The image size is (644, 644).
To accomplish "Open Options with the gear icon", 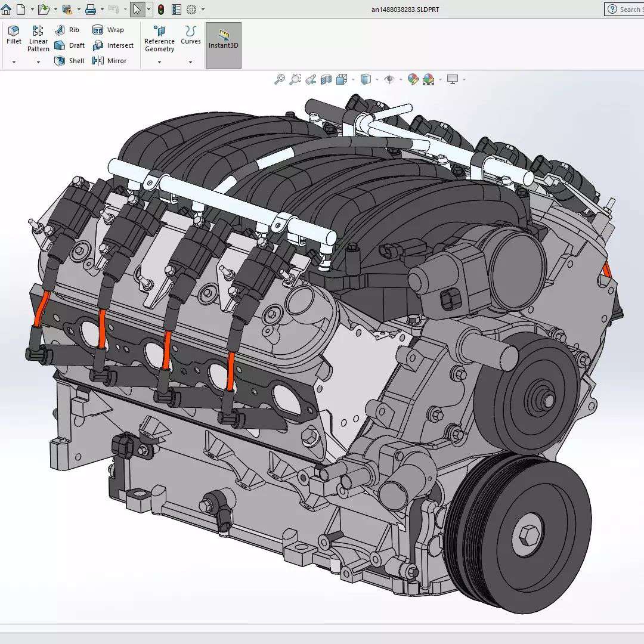I will point(191,9).
